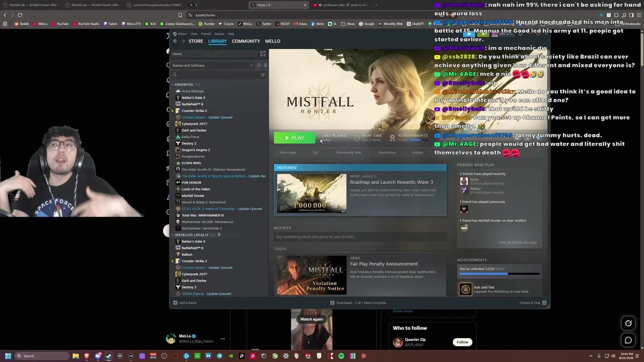Switch to the COMMUNITY tab
644x362 pixels.
tap(246, 41)
